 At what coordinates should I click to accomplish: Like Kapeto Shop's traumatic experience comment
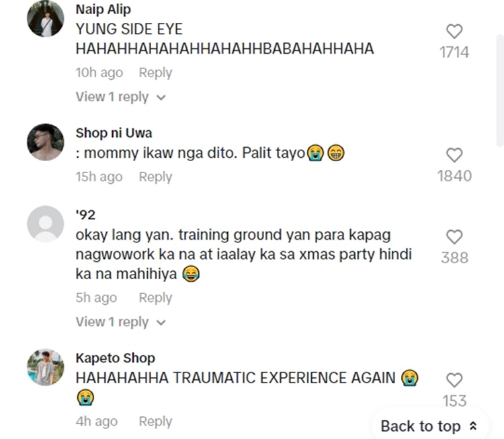click(x=454, y=380)
